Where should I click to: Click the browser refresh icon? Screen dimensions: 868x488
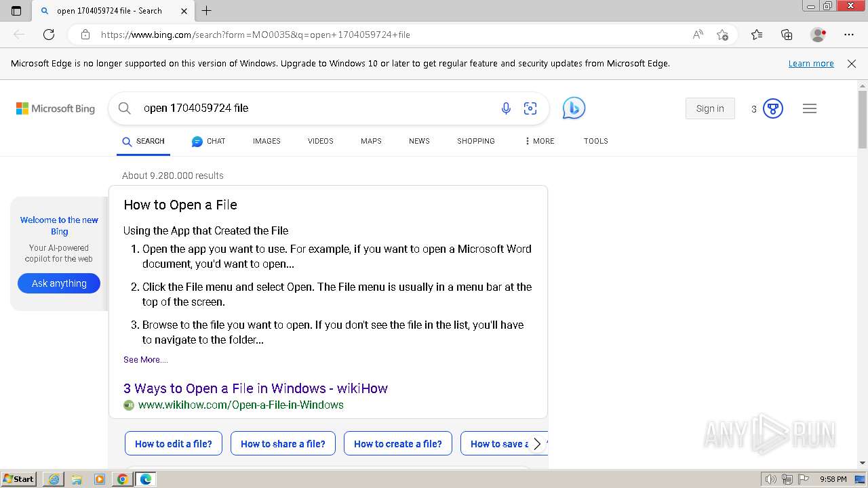click(49, 35)
